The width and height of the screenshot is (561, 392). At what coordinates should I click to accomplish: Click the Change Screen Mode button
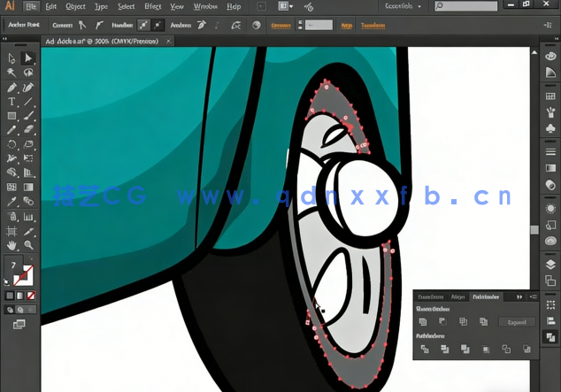(19, 324)
